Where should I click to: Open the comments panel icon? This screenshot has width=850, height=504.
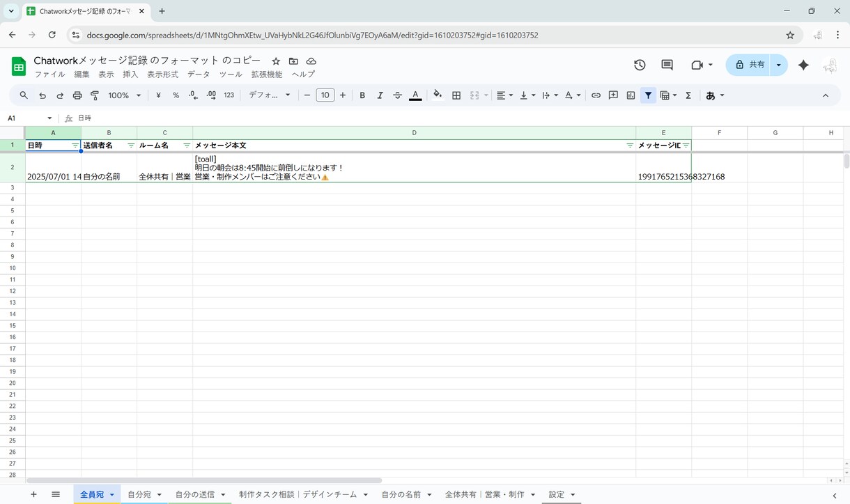(x=667, y=65)
